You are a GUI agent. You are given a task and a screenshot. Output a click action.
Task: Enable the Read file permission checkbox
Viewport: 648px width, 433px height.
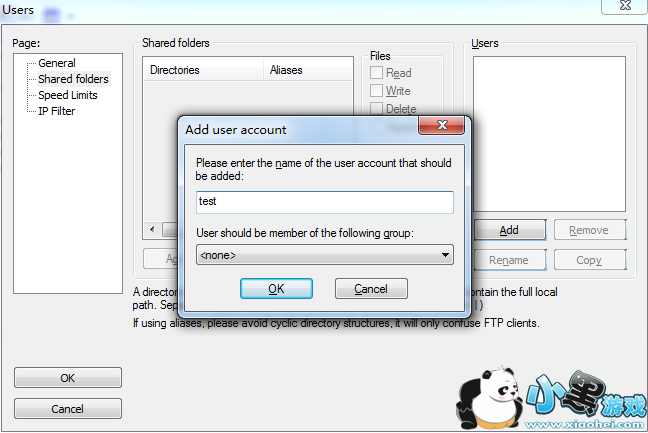click(376, 73)
